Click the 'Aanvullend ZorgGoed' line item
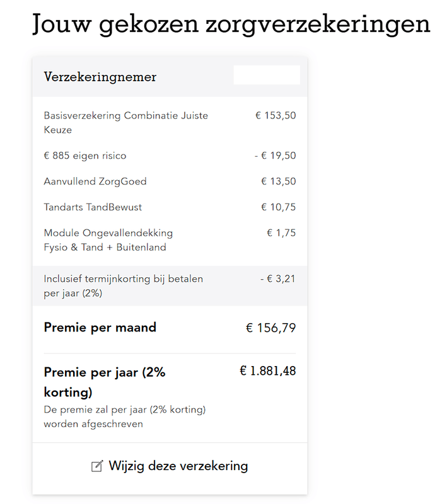The width and height of the screenshot is (442, 504). (95, 181)
